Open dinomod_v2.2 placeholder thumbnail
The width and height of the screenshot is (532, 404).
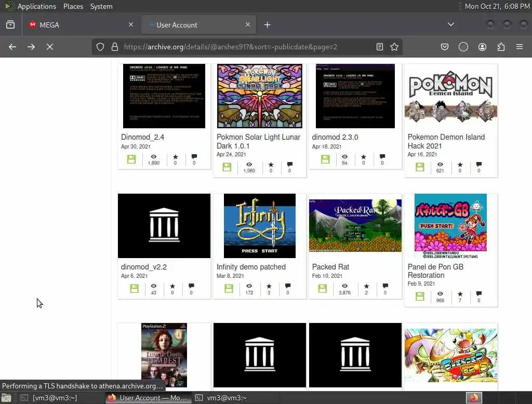[x=164, y=226]
